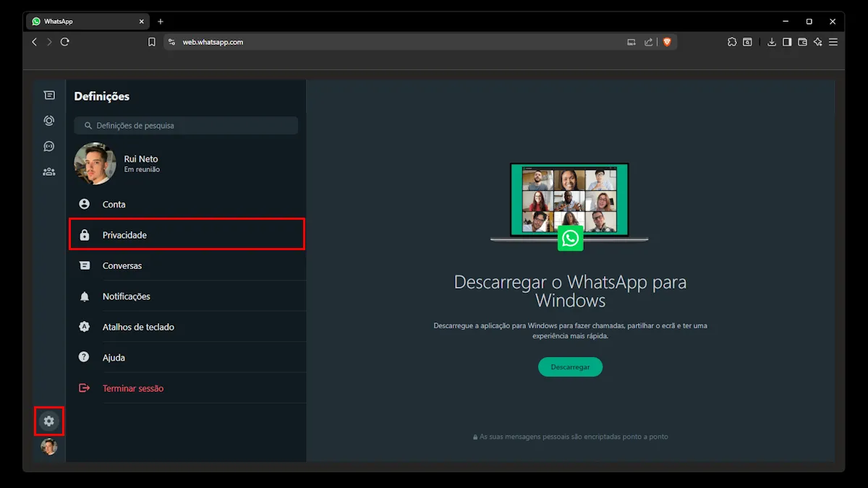
Task: Bookmark this page using bookmark icon
Action: click(x=152, y=42)
